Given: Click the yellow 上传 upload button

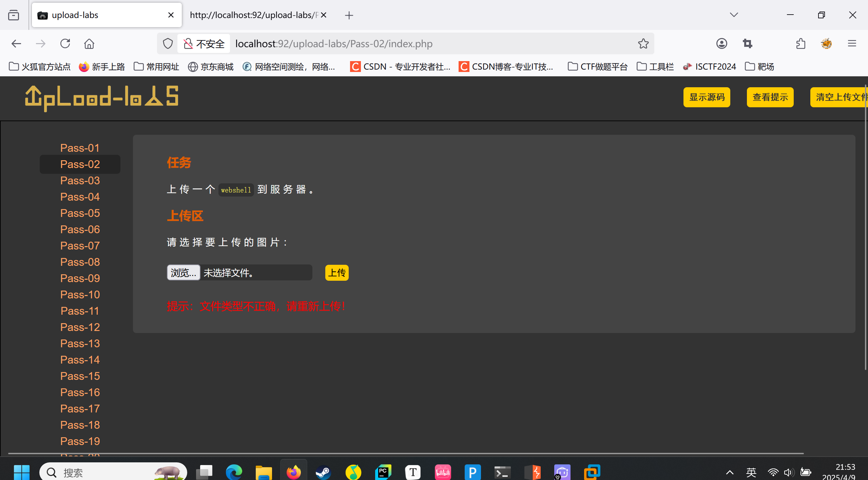Looking at the screenshot, I should click(x=336, y=273).
